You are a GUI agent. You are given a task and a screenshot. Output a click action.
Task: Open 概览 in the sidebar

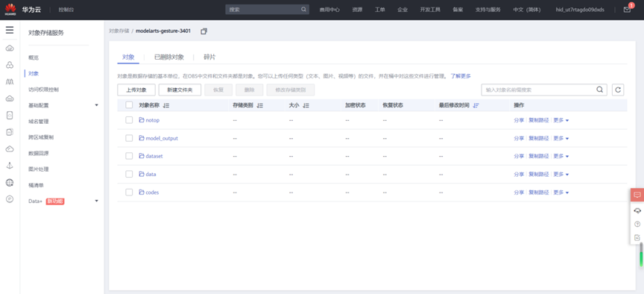click(x=34, y=57)
